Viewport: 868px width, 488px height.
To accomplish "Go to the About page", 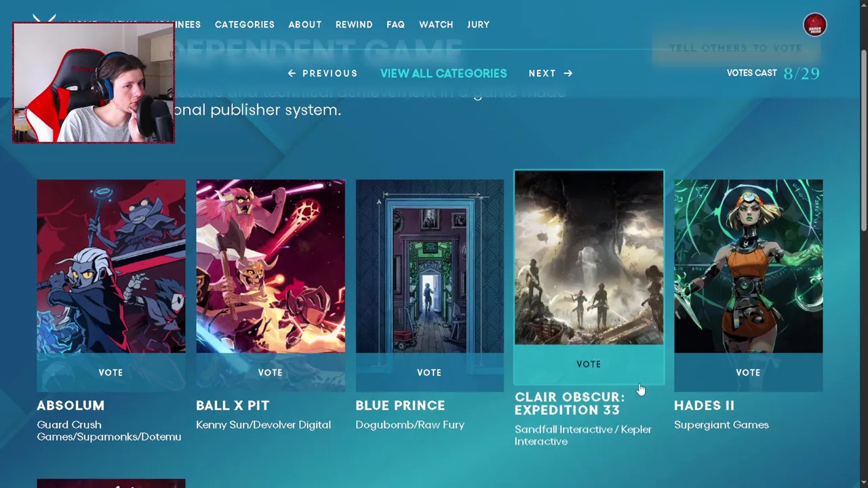I will (x=305, y=24).
